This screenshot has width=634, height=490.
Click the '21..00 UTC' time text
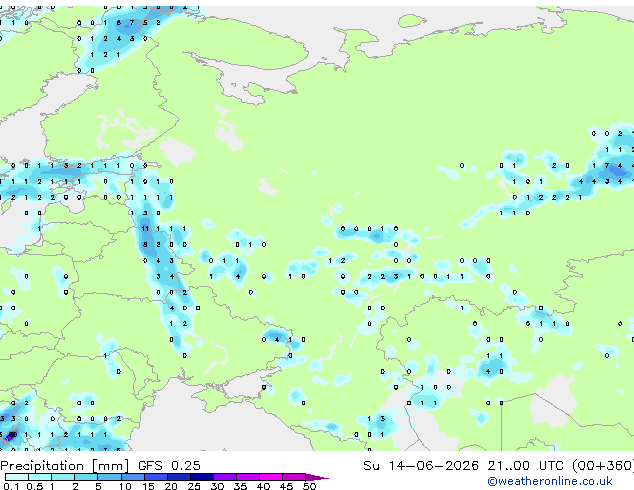coord(525,466)
